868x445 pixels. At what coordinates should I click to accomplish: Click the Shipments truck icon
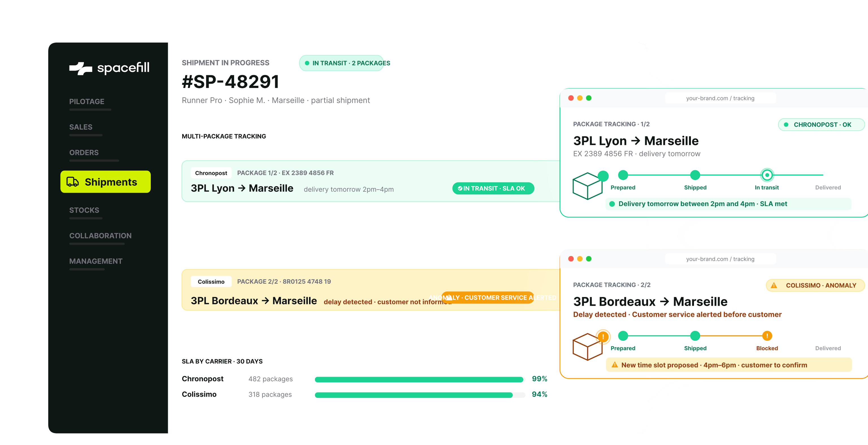72,182
